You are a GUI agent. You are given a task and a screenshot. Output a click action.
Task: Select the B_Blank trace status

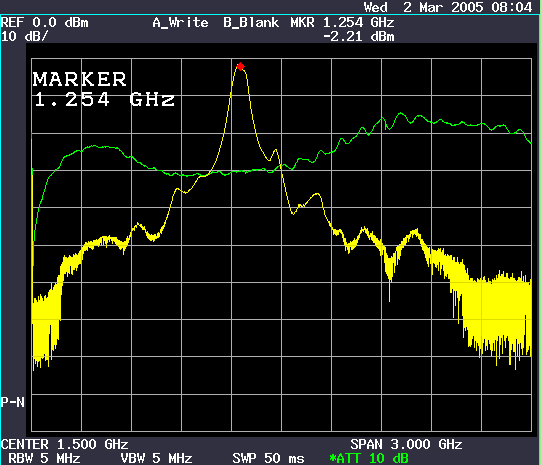[251, 23]
